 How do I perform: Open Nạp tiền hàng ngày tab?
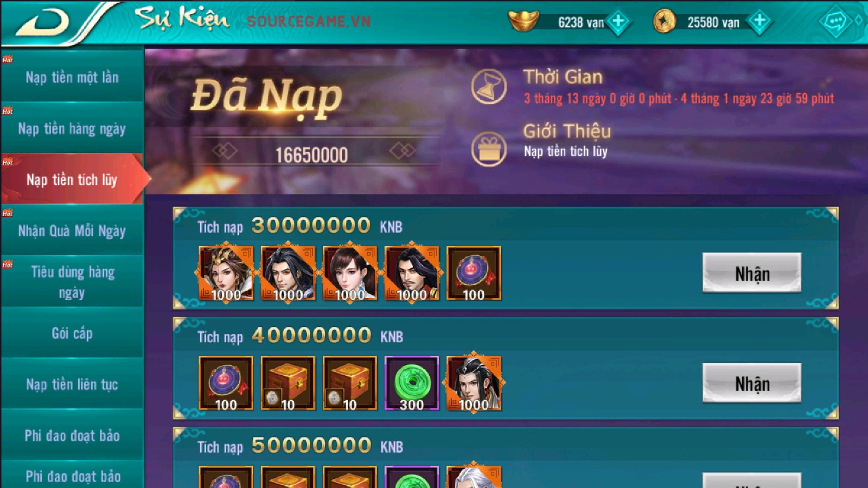click(72, 129)
